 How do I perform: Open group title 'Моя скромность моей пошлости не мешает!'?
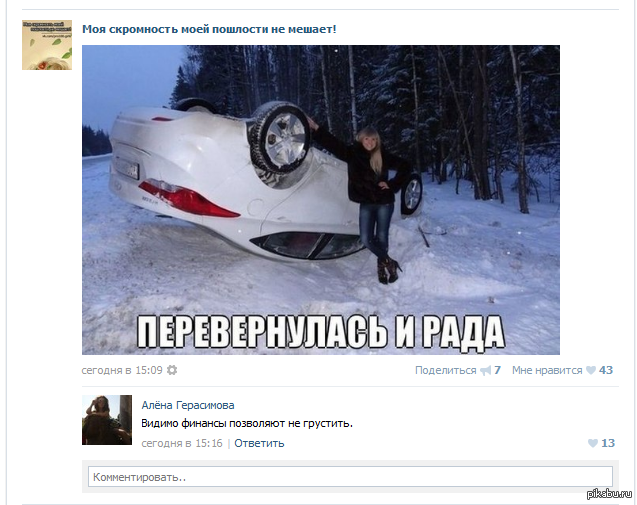(x=209, y=29)
